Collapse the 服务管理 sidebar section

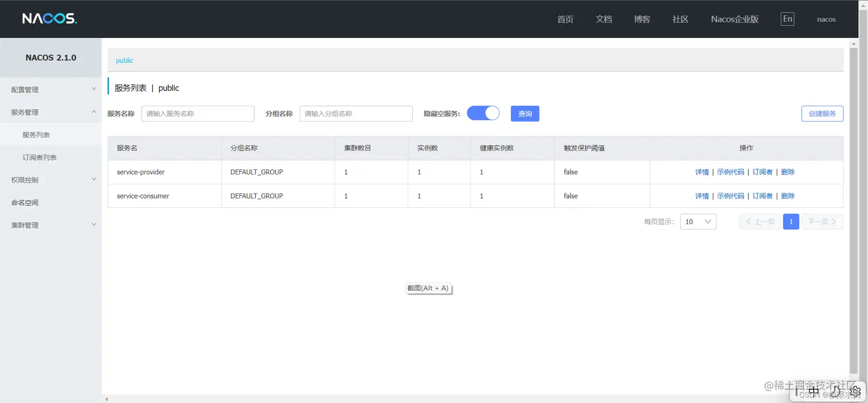(51, 112)
